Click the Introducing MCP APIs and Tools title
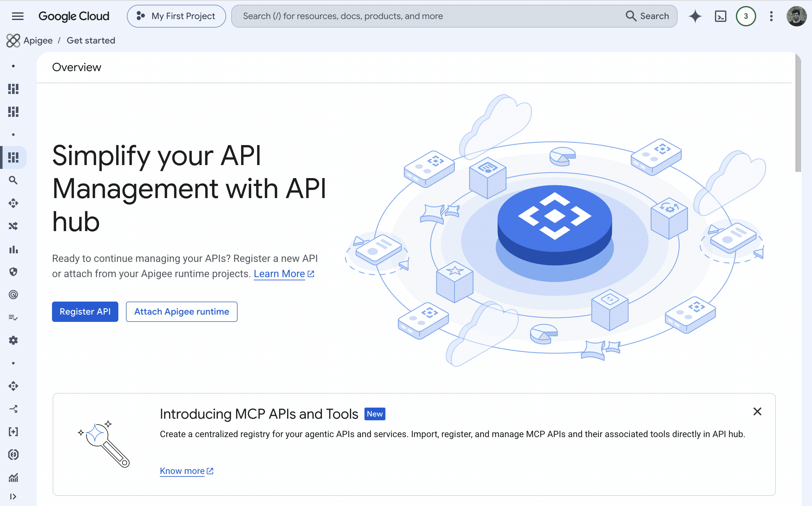Screen dimensions: 812x506 (x=259, y=414)
